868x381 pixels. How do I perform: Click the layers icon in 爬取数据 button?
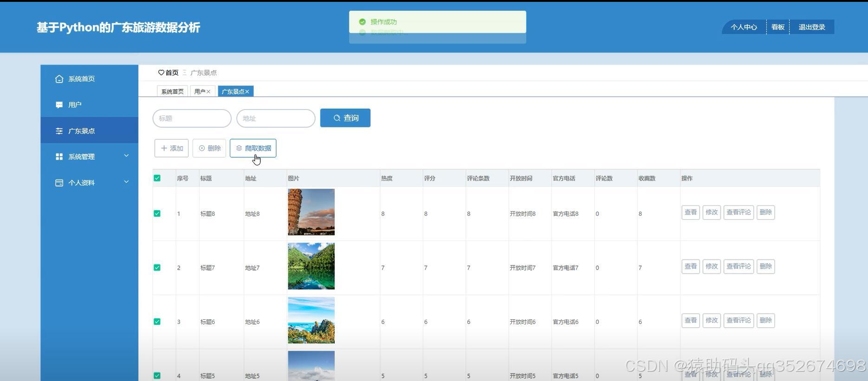(x=239, y=148)
